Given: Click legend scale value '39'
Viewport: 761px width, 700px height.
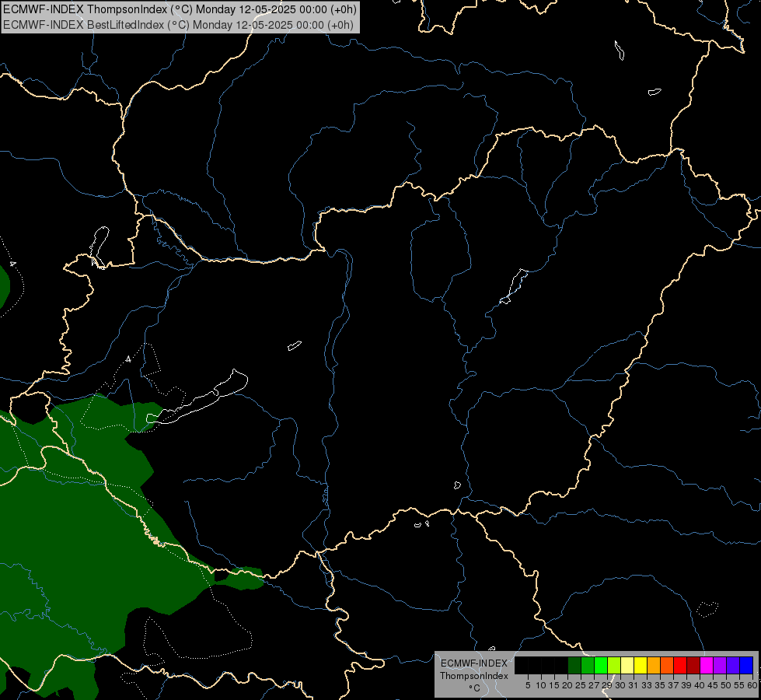Looking at the screenshot, I should point(686,685).
